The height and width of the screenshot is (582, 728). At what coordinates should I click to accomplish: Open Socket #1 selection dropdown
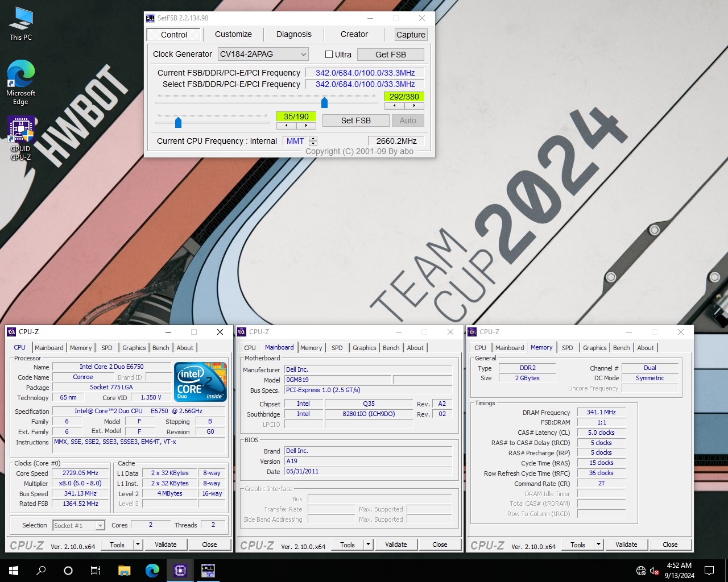coord(78,526)
